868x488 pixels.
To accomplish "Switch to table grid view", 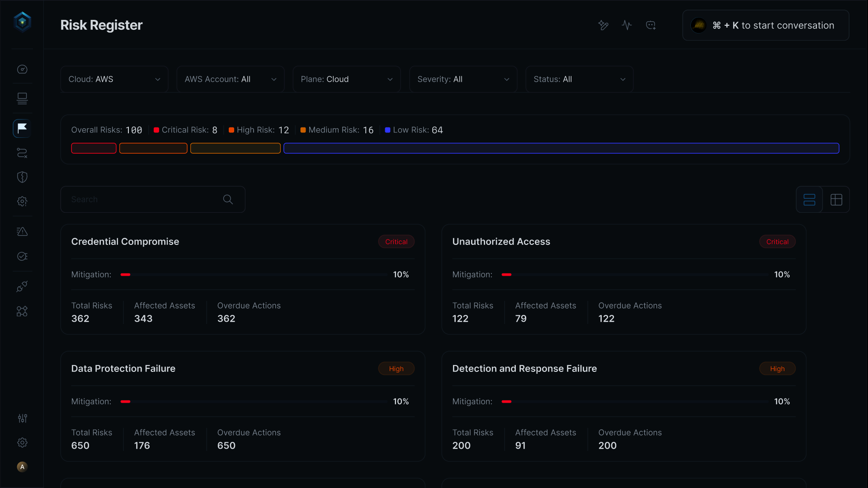I will point(836,200).
